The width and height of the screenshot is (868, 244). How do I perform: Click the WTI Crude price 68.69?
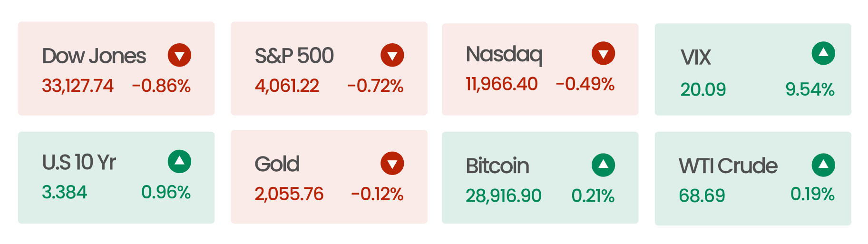(702, 195)
